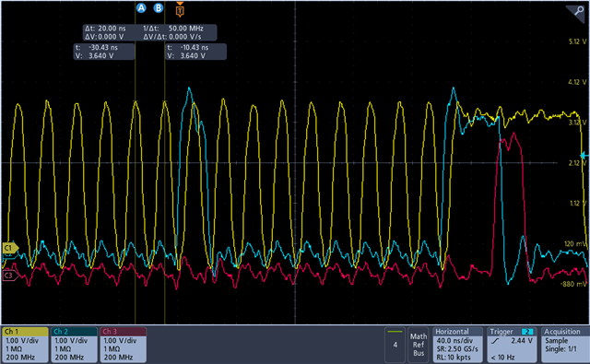Open Math Ref Bus button
Viewport: 590px width, 364px height.
(419, 345)
